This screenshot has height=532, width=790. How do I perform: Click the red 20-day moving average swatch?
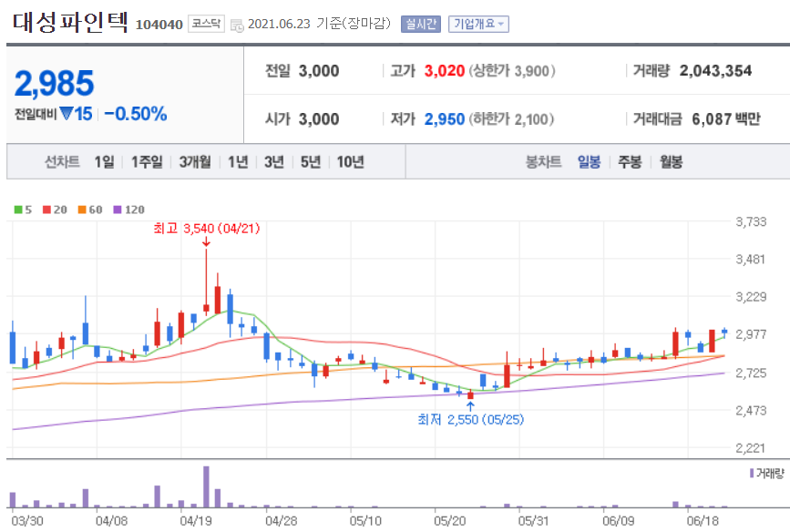[46, 210]
